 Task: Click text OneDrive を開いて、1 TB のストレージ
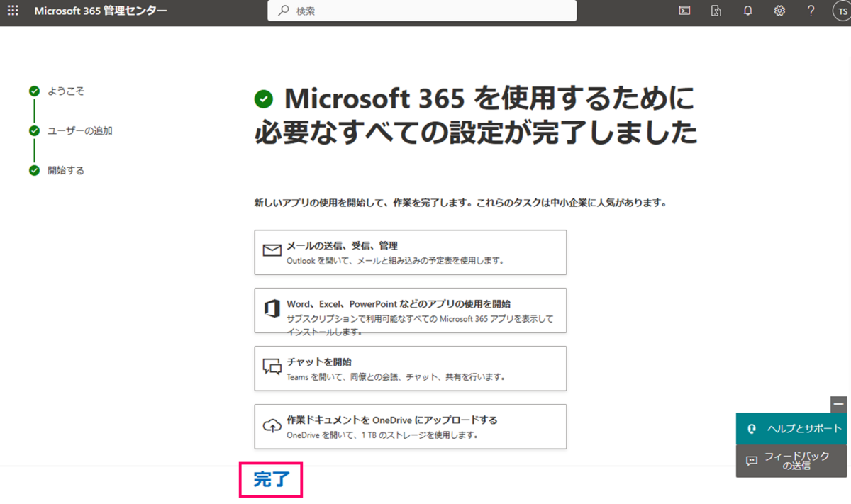382,435
